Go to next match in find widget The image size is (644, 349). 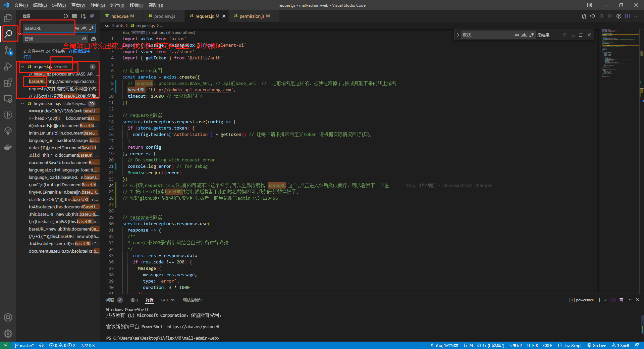point(573,35)
